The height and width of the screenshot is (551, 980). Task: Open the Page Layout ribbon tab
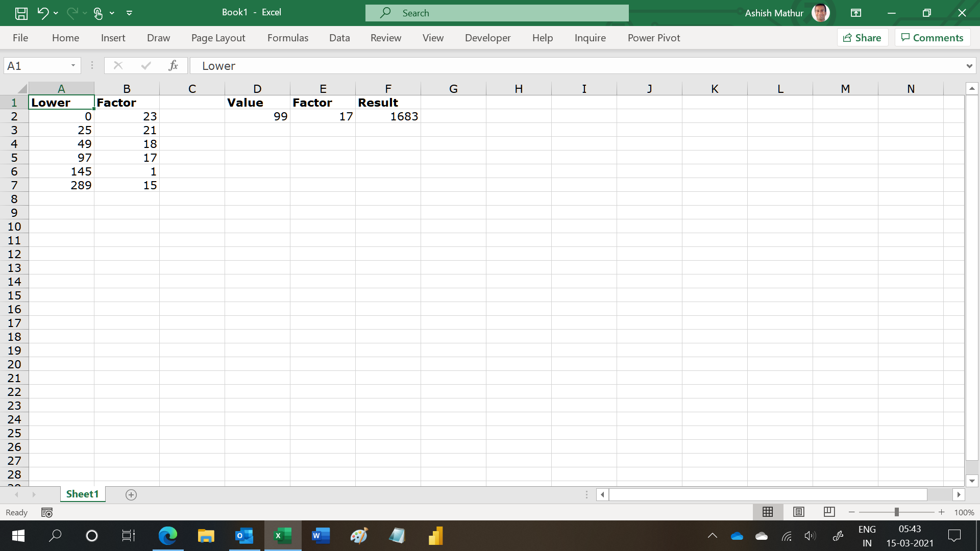coord(218,38)
